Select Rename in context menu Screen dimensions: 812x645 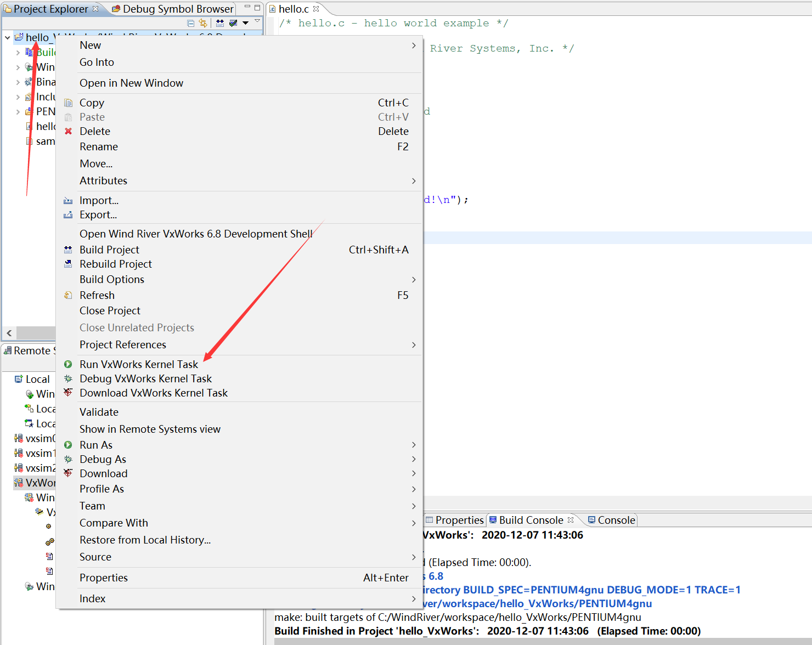point(239,146)
